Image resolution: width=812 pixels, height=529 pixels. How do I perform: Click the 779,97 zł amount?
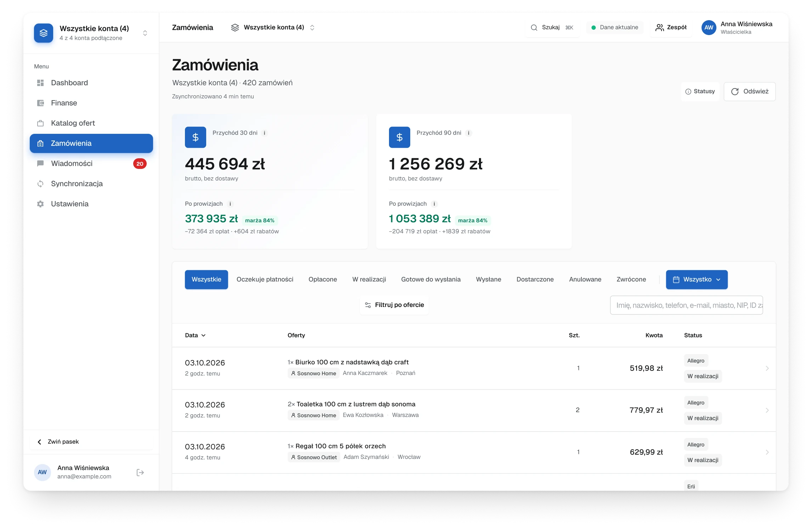pos(646,410)
